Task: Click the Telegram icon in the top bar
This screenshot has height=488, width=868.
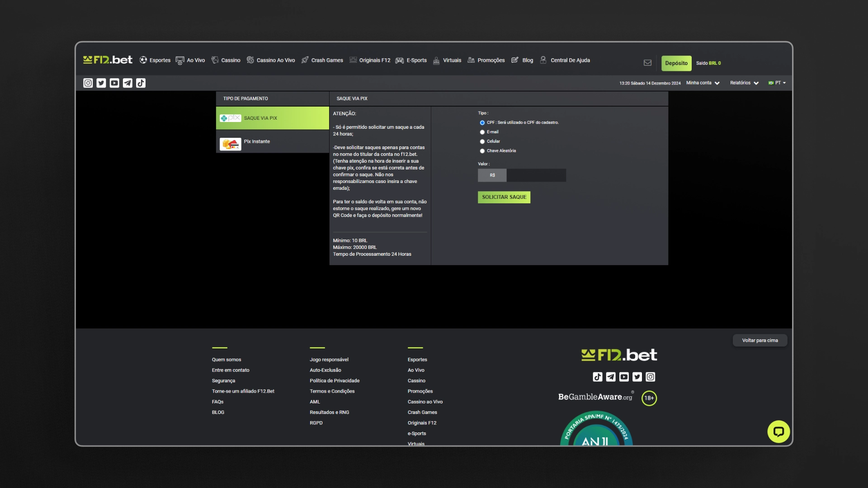Action: (127, 83)
